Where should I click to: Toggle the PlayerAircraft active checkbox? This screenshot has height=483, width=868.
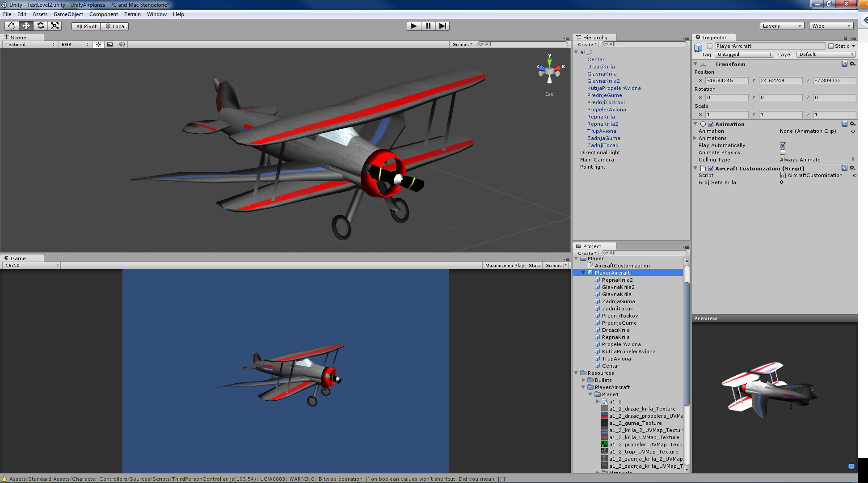coord(709,46)
